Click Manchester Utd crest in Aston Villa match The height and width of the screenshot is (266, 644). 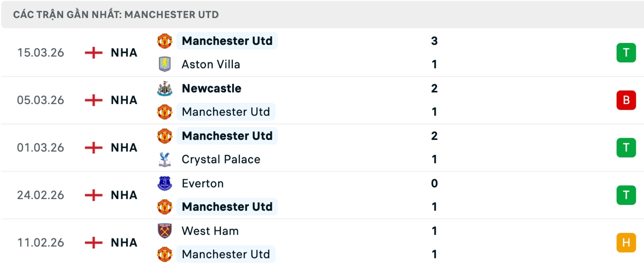tap(165, 41)
